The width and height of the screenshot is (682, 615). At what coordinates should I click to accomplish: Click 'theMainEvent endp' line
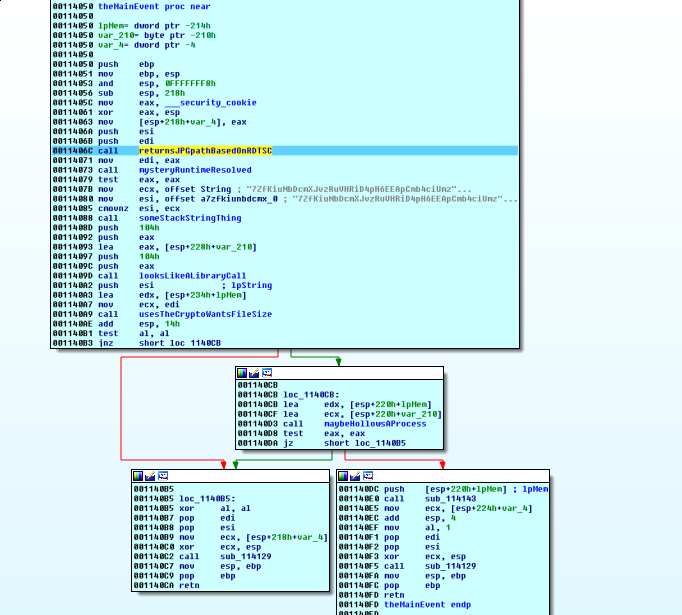(x=427, y=605)
